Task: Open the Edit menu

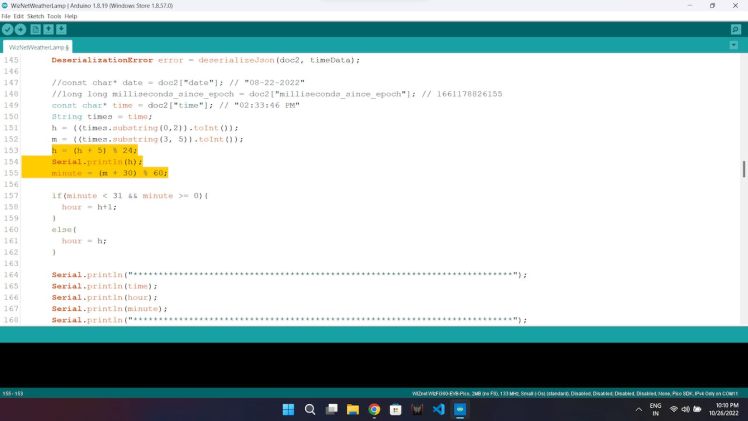Action: (x=19, y=16)
